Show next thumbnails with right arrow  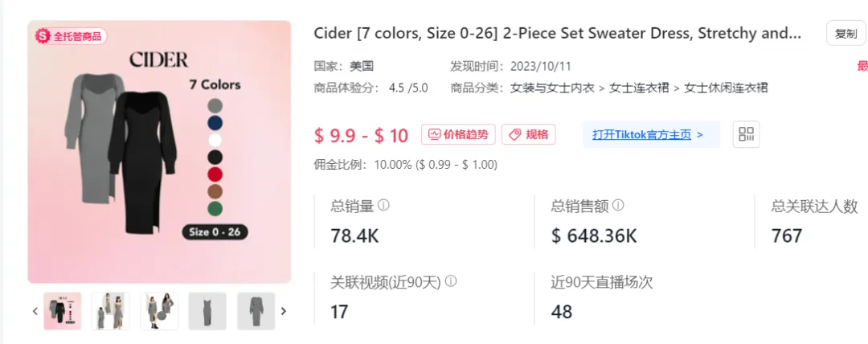pyautogui.click(x=283, y=311)
